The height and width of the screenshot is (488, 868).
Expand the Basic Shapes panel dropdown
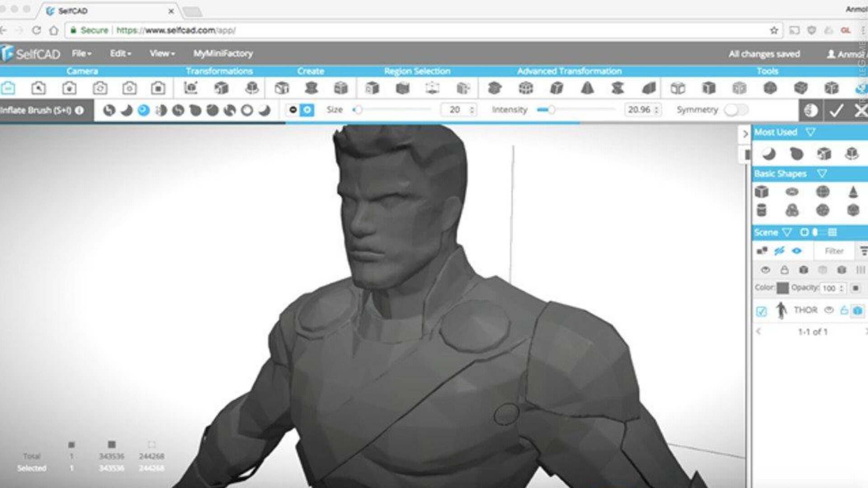(822, 173)
